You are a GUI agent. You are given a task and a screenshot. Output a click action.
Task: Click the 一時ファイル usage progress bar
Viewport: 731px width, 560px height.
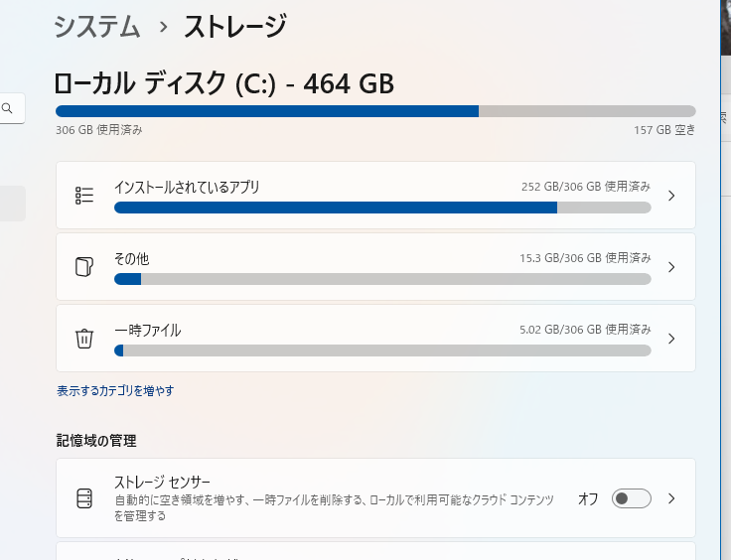[x=382, y=350]
